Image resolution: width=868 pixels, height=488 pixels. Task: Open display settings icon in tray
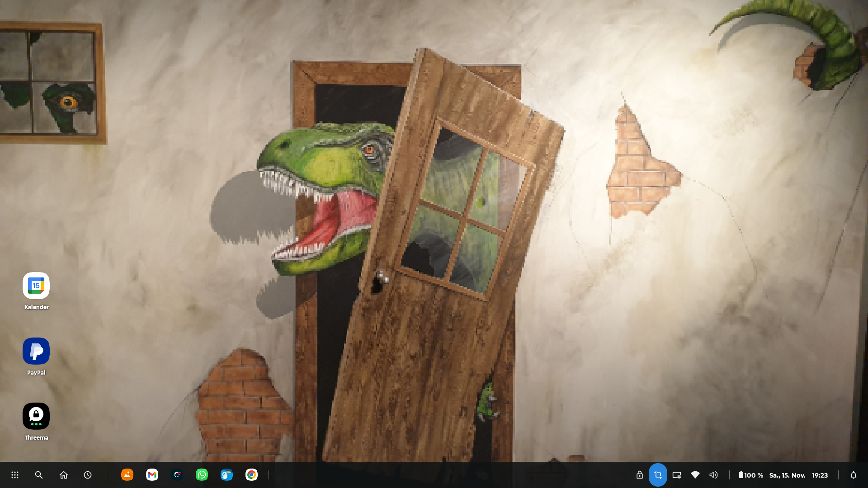pos(677,475)
